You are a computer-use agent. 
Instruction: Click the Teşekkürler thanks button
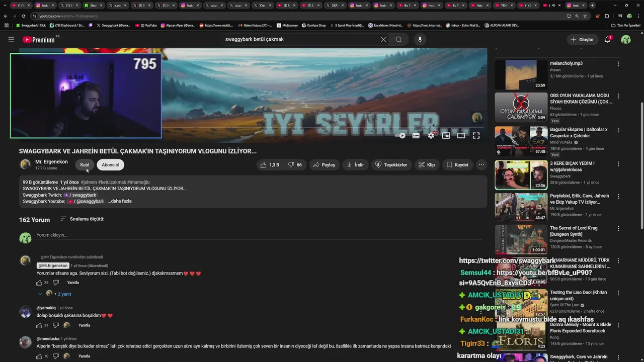pos(391,165)
